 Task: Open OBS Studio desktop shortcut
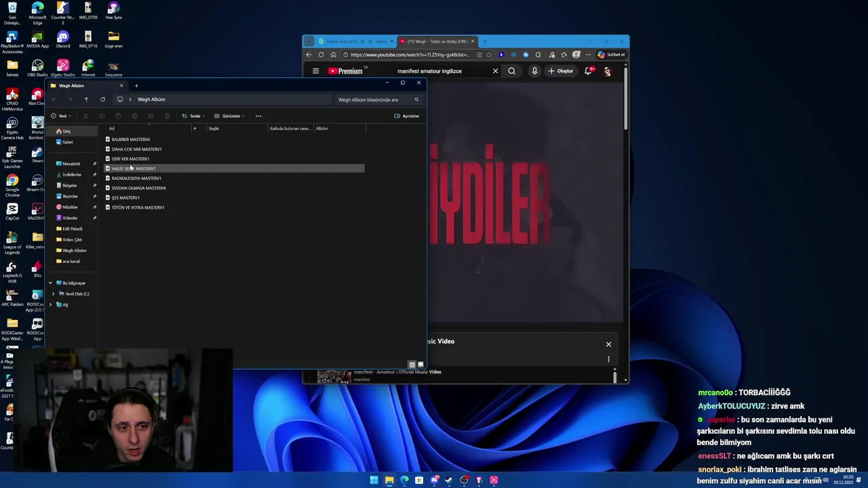37,68
